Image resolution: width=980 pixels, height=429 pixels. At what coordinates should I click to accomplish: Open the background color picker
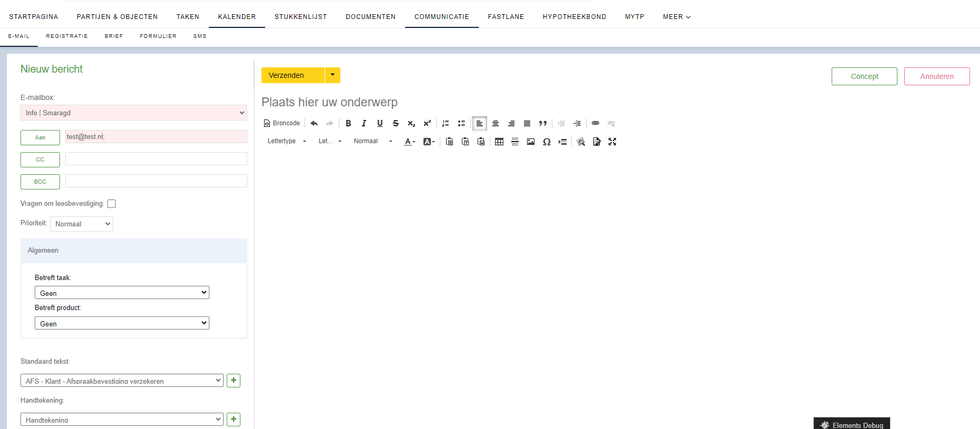pyautogui.click(x=429, y=142)
